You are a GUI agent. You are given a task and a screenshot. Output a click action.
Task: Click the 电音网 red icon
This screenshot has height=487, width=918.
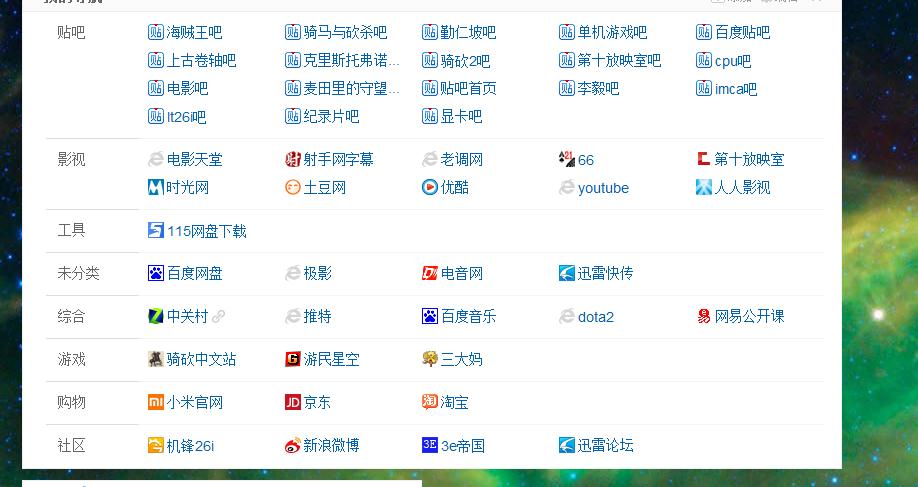pyautogui.click(x=430, y=273)
